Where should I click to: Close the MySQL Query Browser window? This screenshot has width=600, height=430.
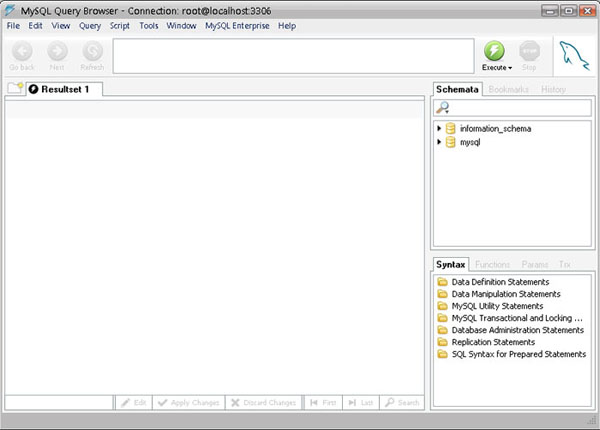point(587,11)
